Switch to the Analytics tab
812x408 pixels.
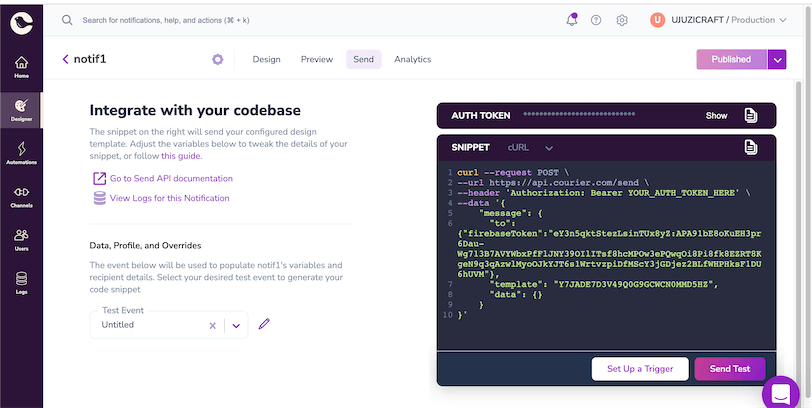(412, 60)
